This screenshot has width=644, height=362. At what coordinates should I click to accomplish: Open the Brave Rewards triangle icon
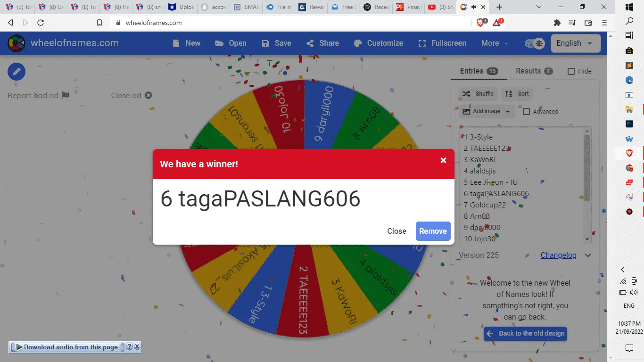497,22
